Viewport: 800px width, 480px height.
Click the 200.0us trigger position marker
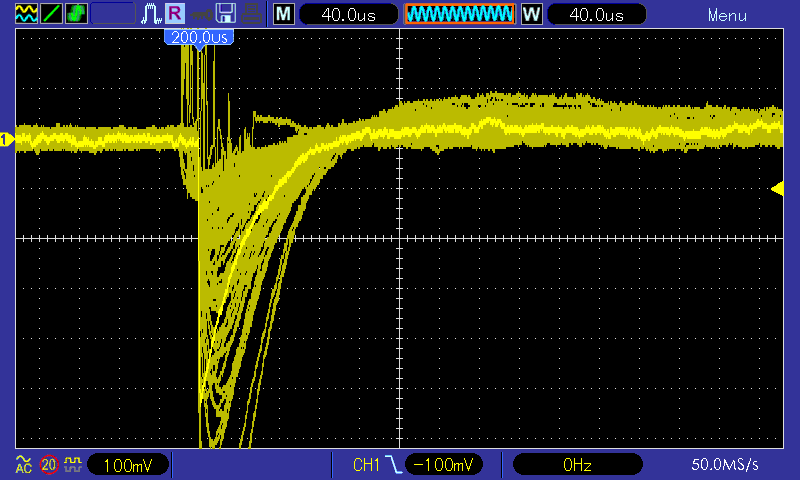point(199,38)
